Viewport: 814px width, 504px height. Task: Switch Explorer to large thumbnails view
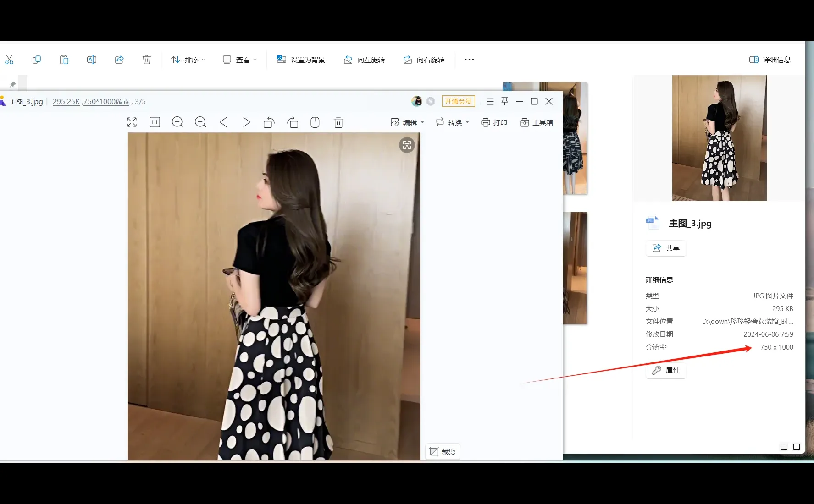(x=797, y=447)
